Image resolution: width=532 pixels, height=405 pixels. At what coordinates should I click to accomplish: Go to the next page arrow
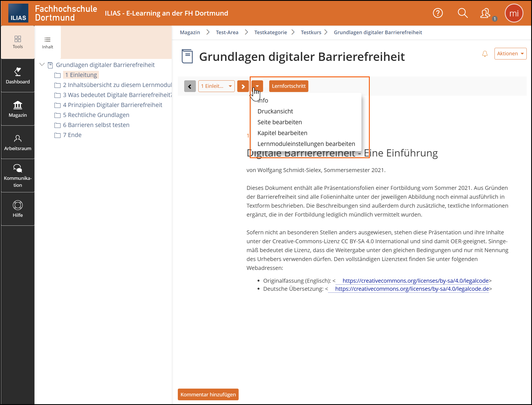click(243, 86)
